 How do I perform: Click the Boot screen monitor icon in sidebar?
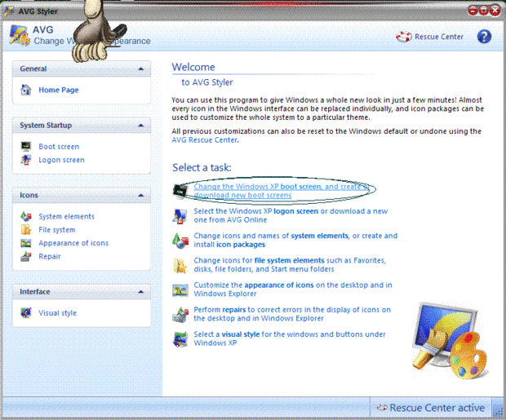pos(26,147)
